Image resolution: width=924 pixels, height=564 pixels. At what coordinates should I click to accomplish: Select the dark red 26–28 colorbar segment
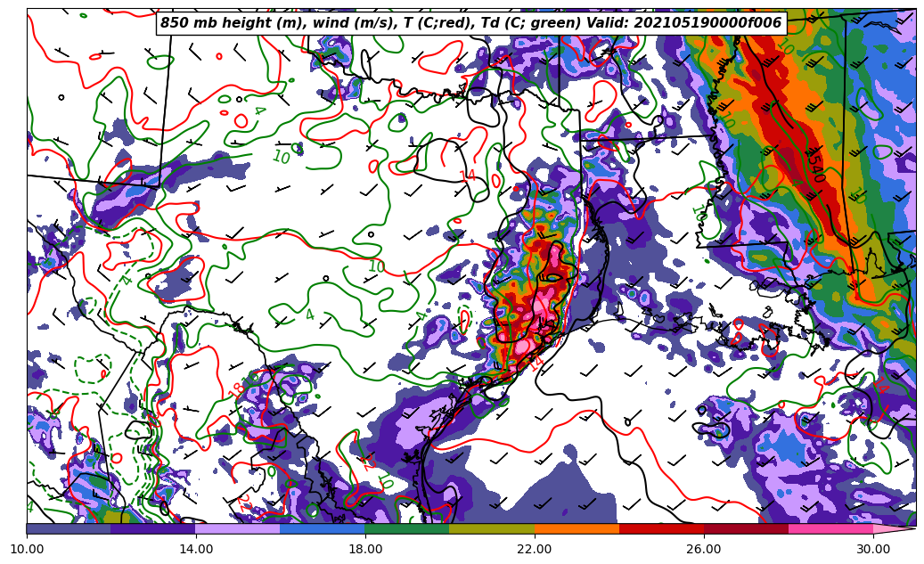(745, 529)
